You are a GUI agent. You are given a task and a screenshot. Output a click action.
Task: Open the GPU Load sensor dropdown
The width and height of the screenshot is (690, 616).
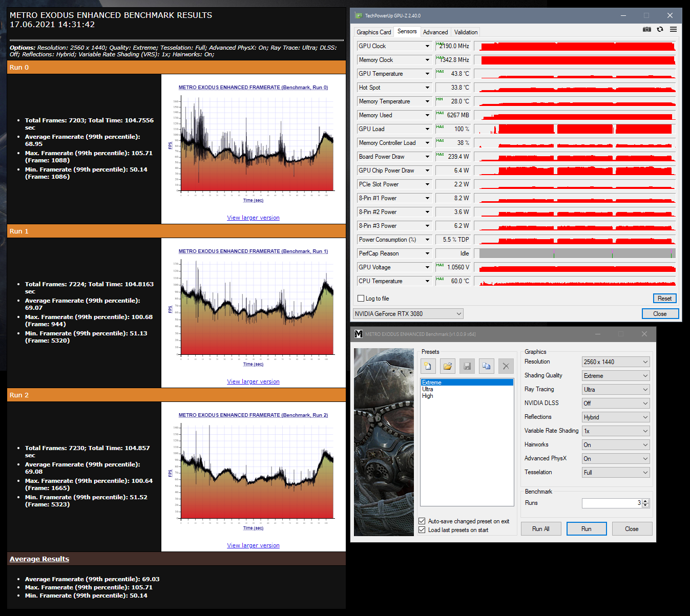[x=427, y=129]
